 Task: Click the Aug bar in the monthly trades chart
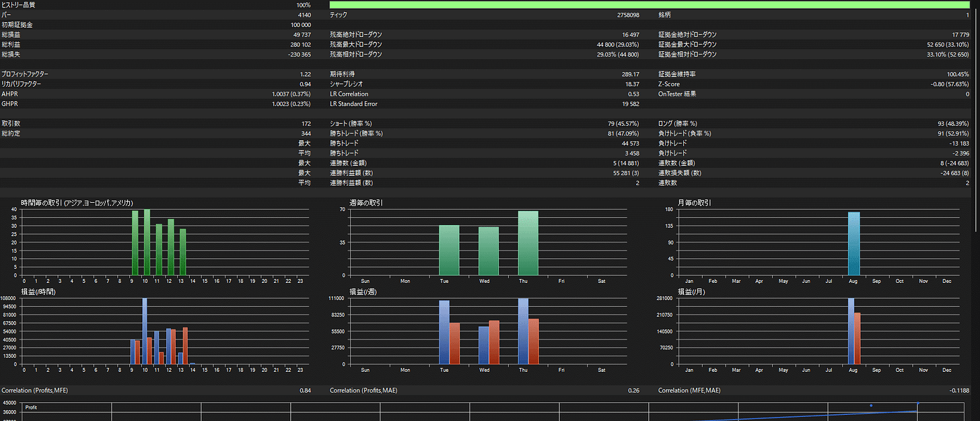(854, 243)
